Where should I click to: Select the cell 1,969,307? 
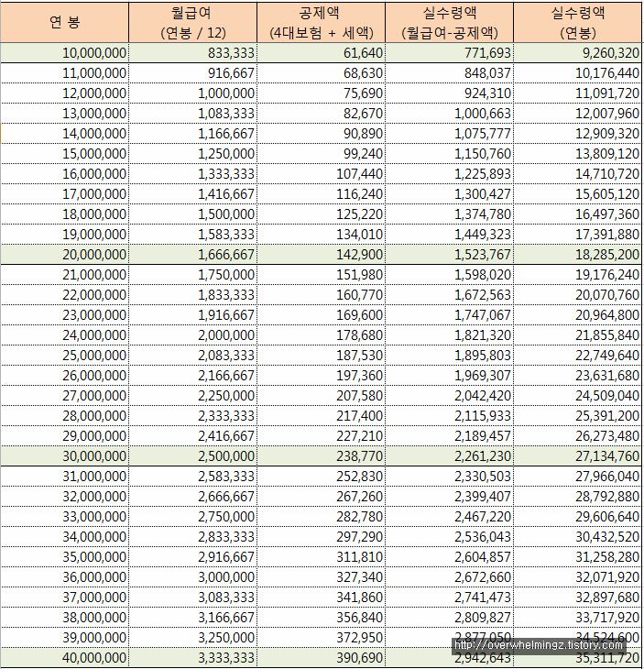coord(450,376)
